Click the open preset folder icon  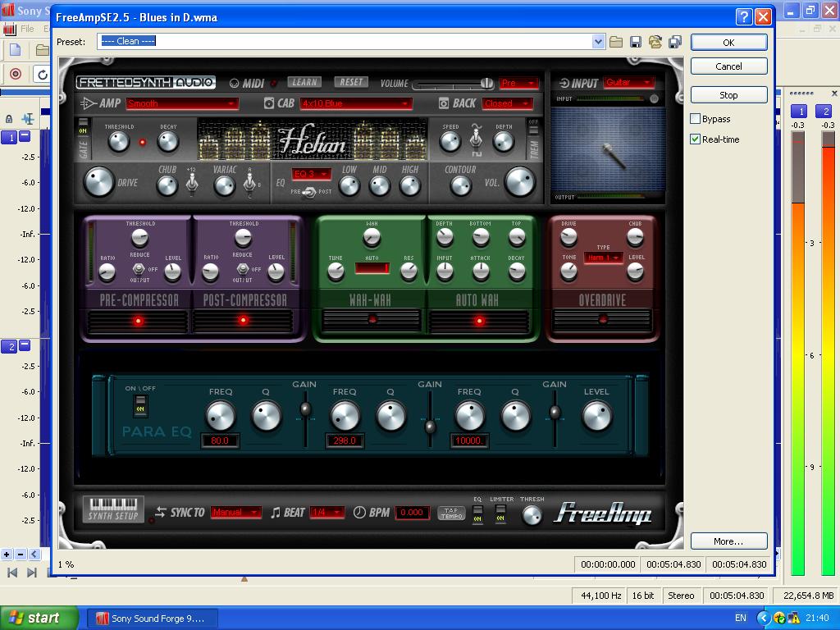coord(616,42)
